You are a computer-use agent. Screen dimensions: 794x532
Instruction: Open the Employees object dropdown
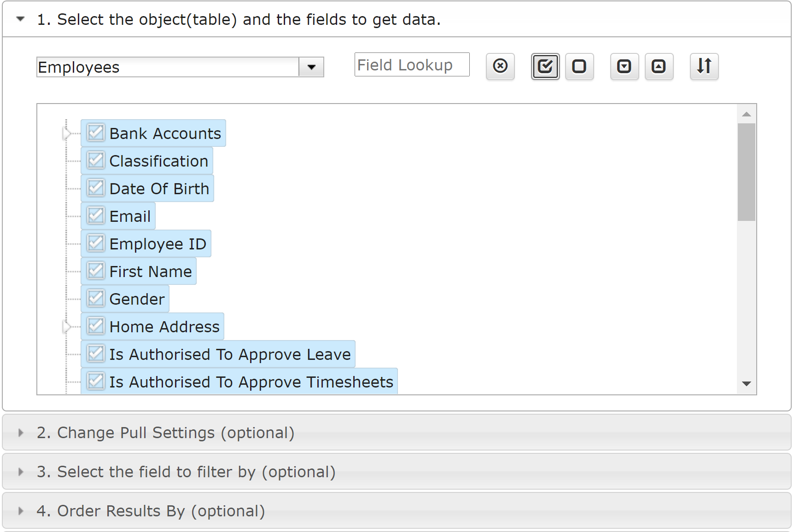(311, 67)
